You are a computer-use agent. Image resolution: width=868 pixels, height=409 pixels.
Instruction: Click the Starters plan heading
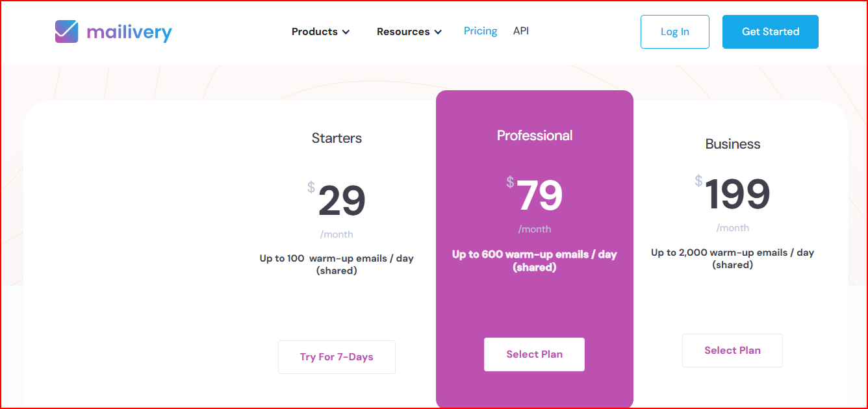coord(337,138)
